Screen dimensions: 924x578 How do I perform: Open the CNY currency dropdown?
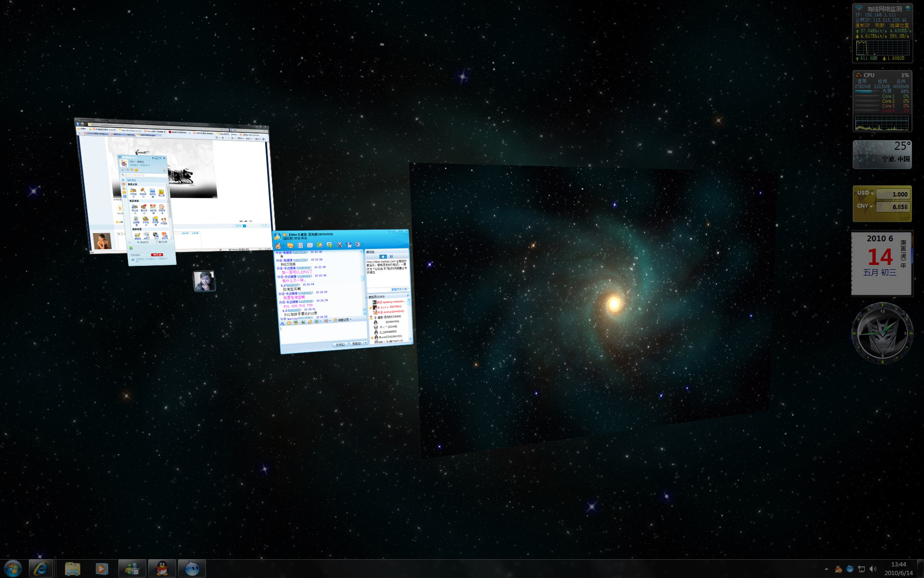point(864,206)
